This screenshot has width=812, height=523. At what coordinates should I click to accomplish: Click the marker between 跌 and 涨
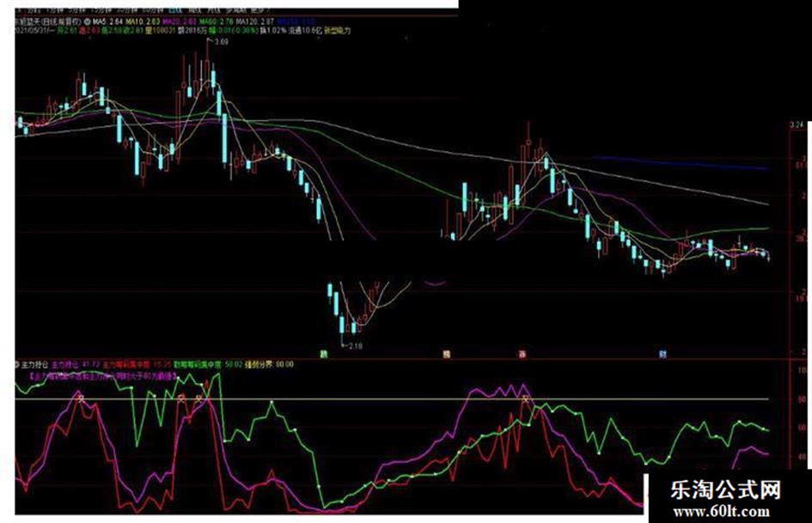pyautogui.click(x=447, y=355)
